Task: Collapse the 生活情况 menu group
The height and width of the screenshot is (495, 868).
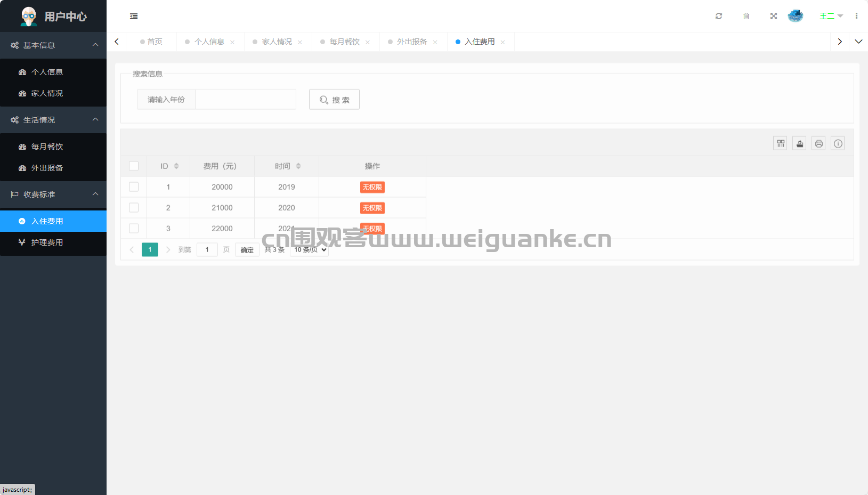Action: point(53,120)
